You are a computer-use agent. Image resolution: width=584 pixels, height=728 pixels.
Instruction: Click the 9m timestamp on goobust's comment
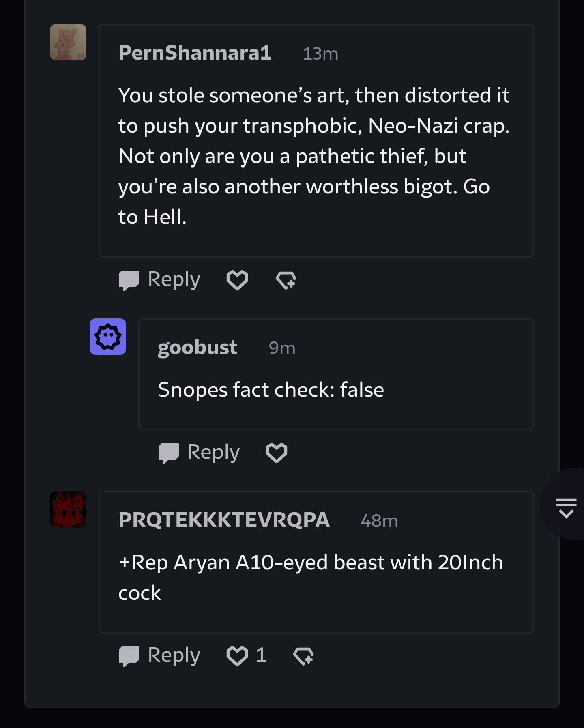282,348
